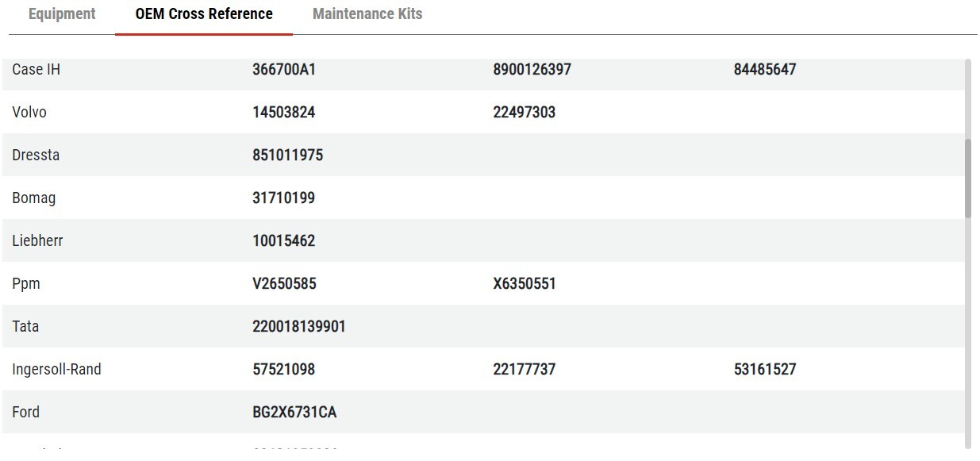980x461 pixels.
Task: Click Case IH number 84485647
Action: point(765,70)
